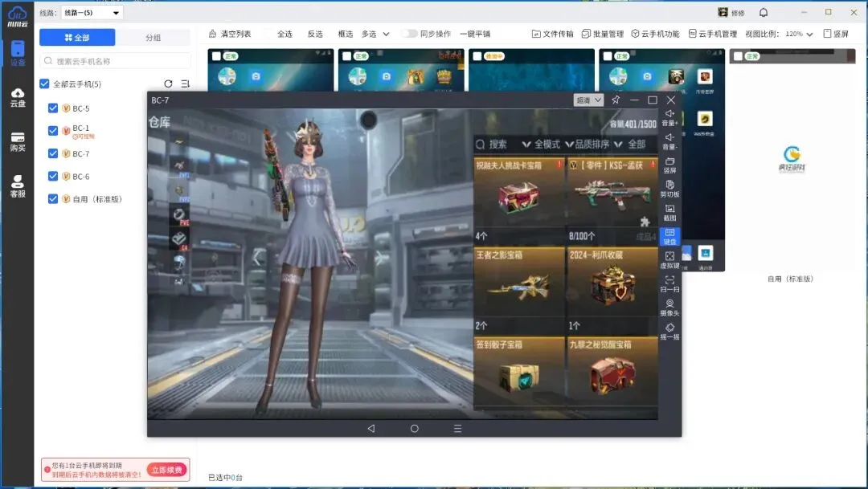Open 云手机功能 cloud phone functions
868x489 pixels.
pyautogui.click(x=656, y=34)
